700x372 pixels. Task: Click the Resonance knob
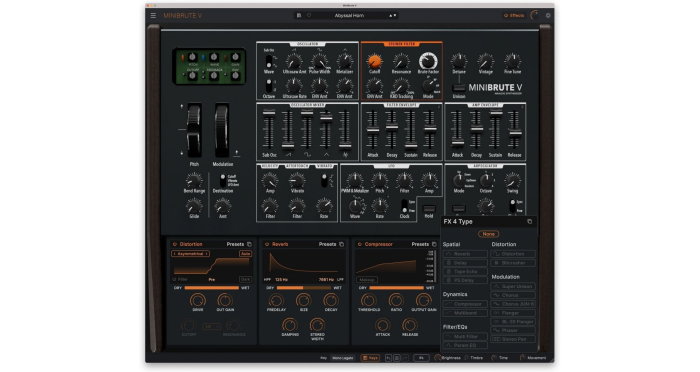click(x=401, y=61)
